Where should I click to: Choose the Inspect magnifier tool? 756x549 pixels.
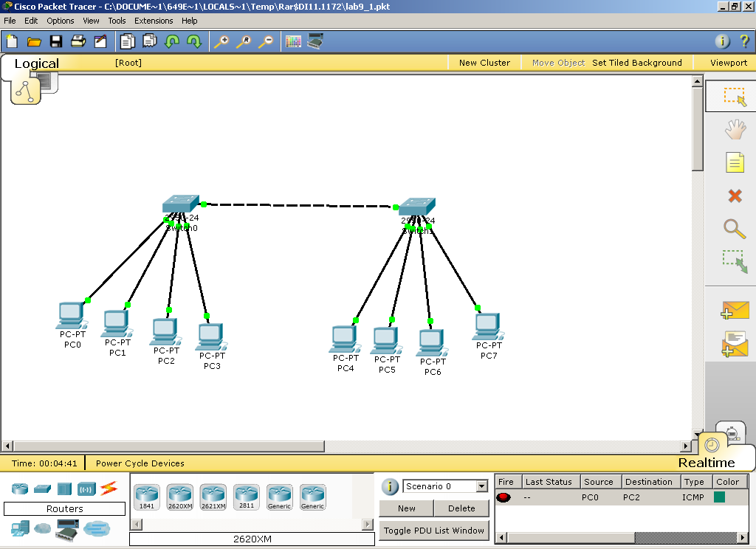[735, 229]
